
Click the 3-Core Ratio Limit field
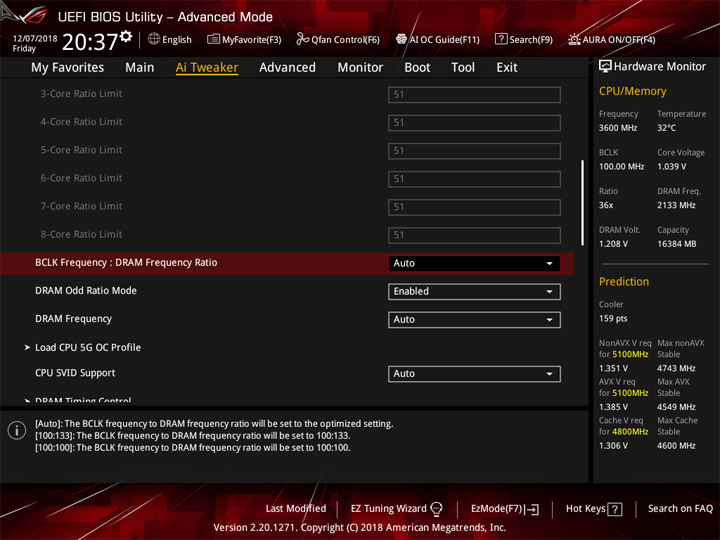tap(474, 95)
